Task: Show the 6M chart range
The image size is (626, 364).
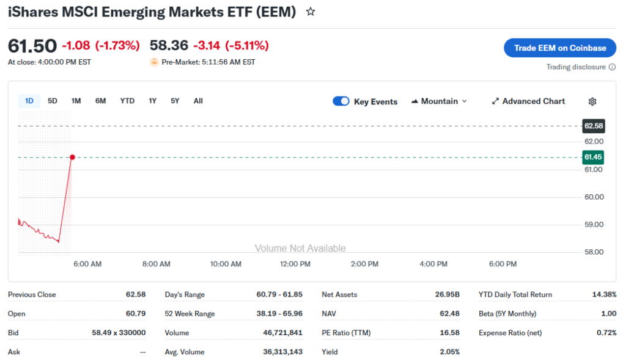Action: coord(100,101)
